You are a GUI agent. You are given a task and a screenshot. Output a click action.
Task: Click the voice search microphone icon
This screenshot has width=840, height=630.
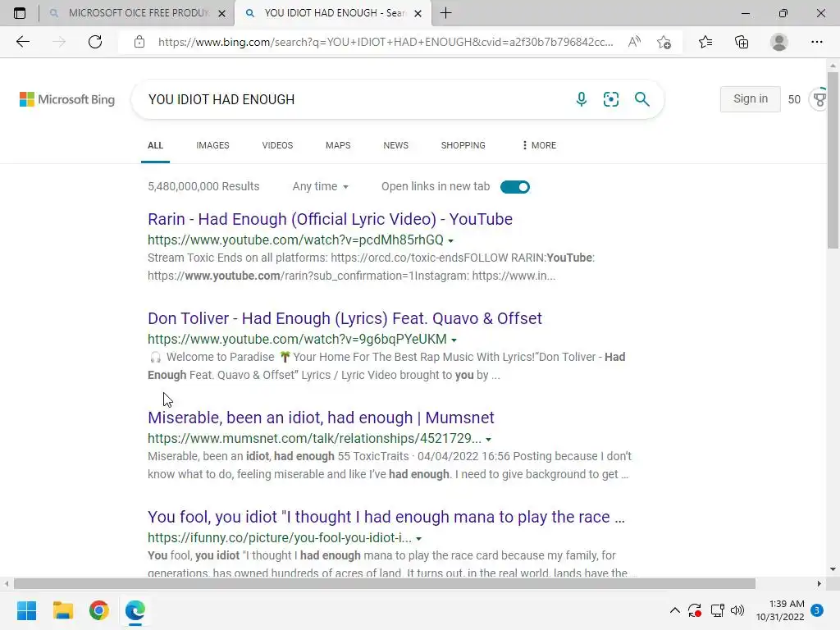point(582,99)
